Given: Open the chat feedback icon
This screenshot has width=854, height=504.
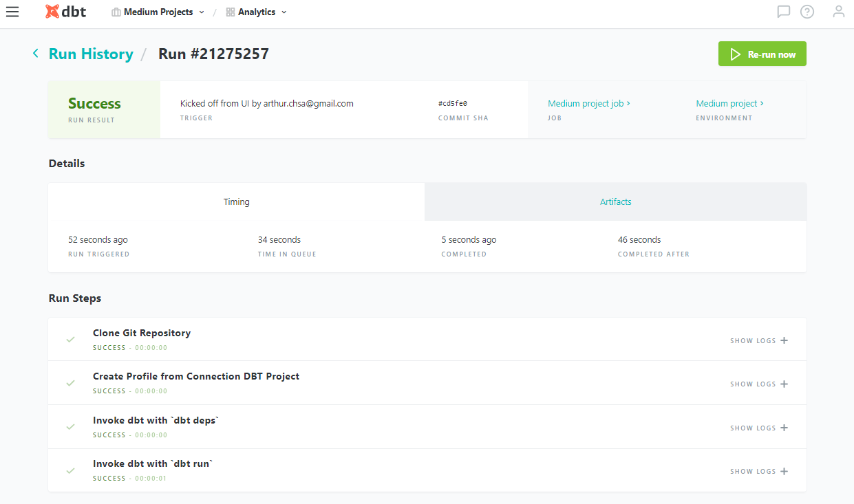Looking at the screenshot, I should 783,12.
